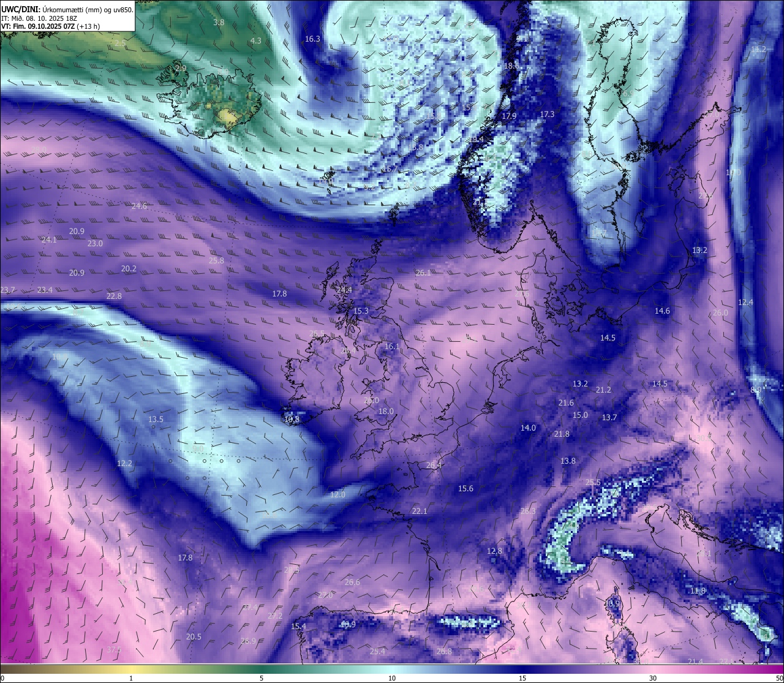Click the value 15.6 on the map
Viewport: 784px width, 683px height.
466,488
